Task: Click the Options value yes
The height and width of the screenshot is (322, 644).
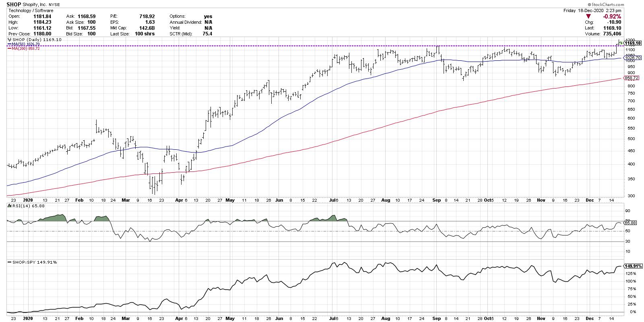Action: tap(208, 17)
